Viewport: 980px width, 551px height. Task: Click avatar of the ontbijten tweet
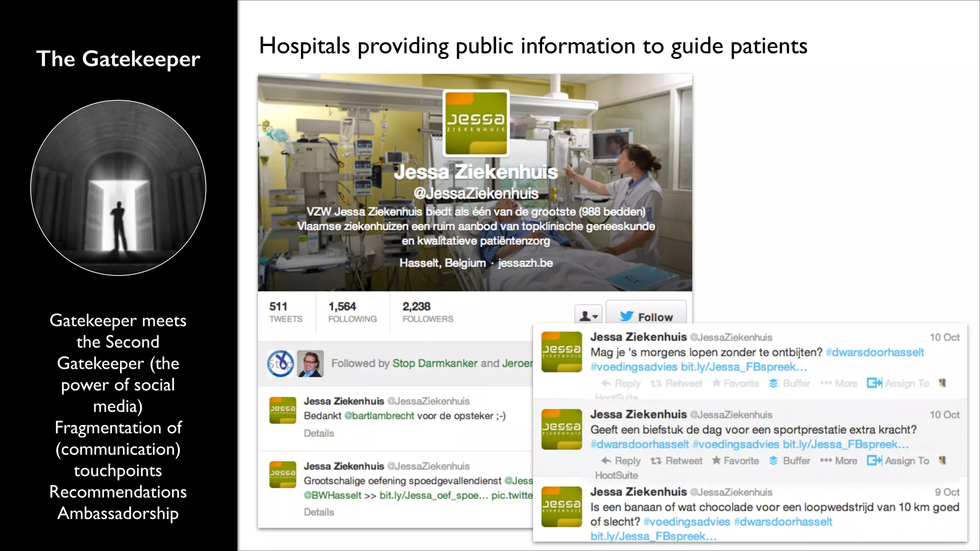pyautogui.click(x=561, y=352)
